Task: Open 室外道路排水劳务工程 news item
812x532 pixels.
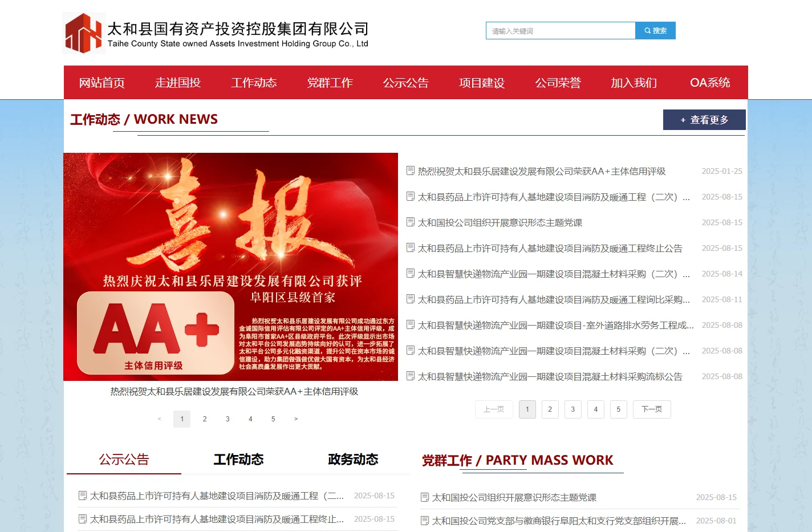Action: point(556,325)
